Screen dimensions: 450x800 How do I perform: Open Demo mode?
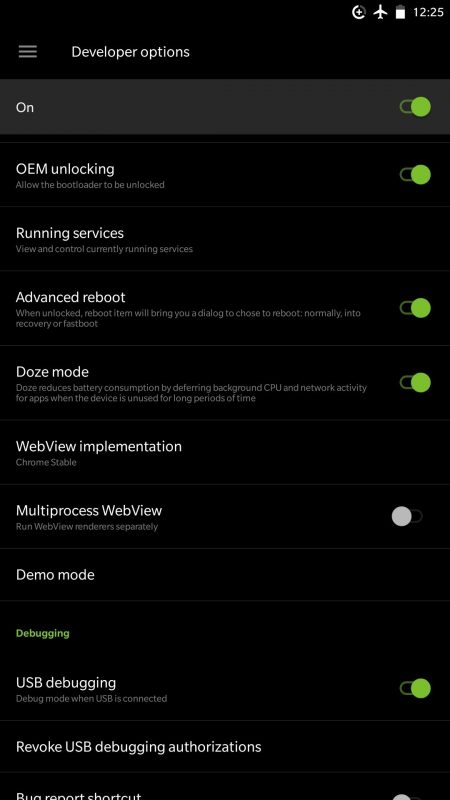tap(225, 575)
